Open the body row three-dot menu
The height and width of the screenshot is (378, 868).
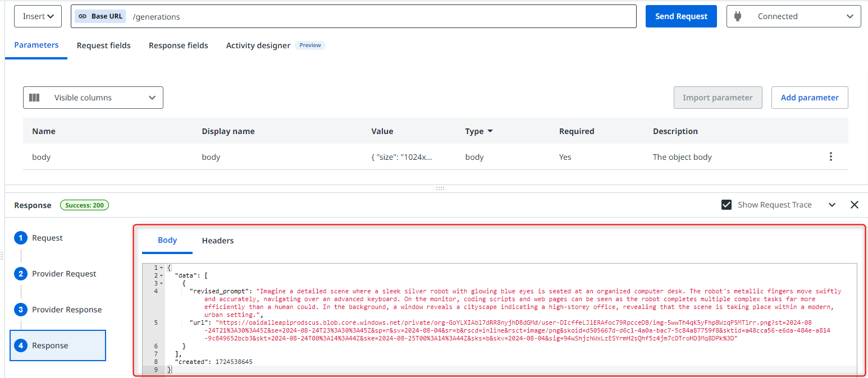[831, 157]
